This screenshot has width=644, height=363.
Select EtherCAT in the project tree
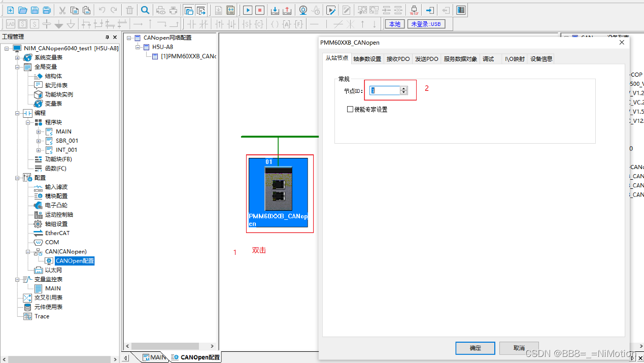[57, 233]
